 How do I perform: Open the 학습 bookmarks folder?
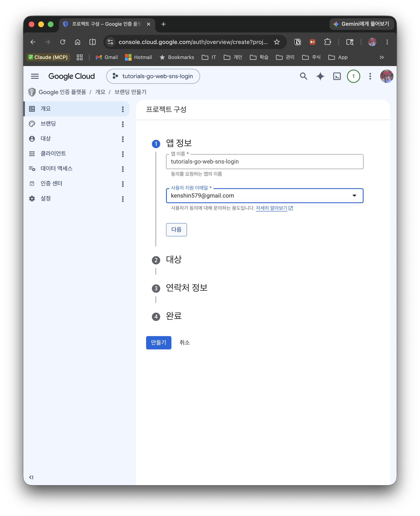click(x=259, y=57)
